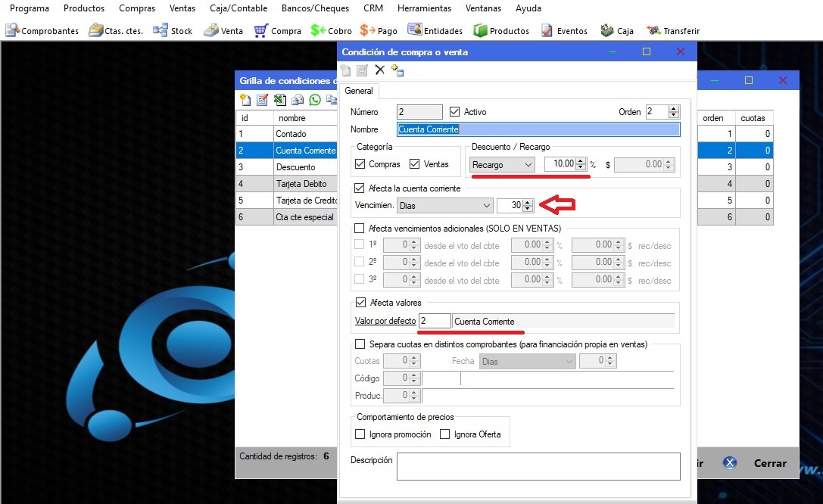This screenshot has width=823, height=504.
Task: Click the WhatsApp icon in the grid toolbar
Action: coord(314,100)
